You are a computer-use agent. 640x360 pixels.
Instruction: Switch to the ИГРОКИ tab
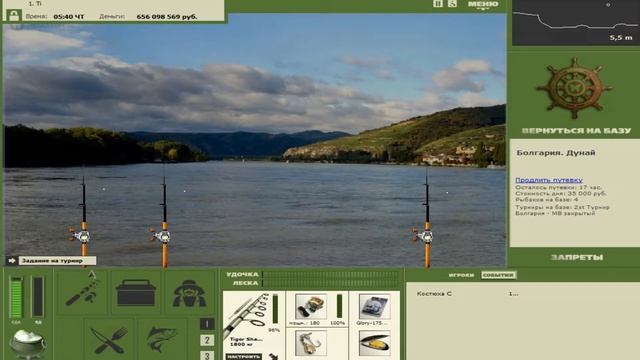tap(461, 275)
